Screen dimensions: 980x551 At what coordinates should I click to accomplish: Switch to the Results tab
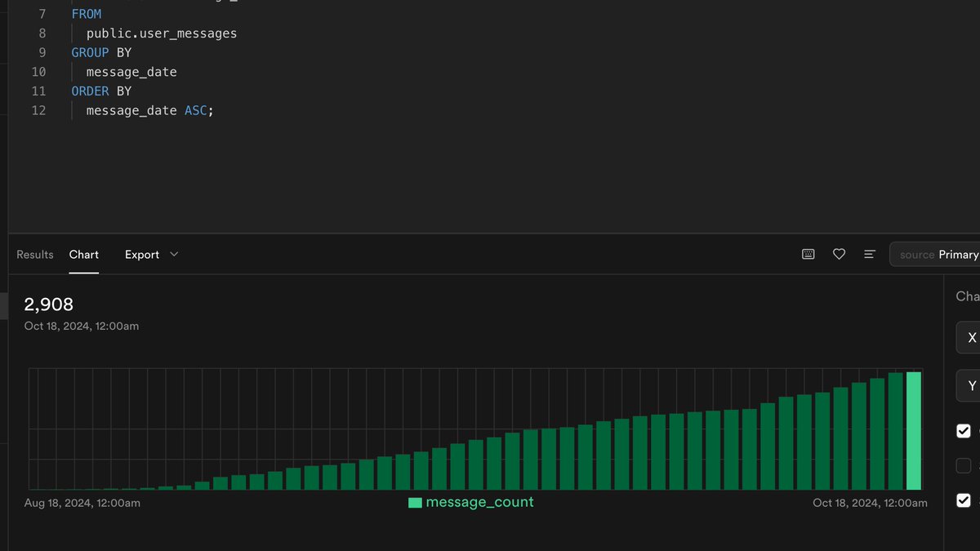pyautogui.click(x=34, y=254)
